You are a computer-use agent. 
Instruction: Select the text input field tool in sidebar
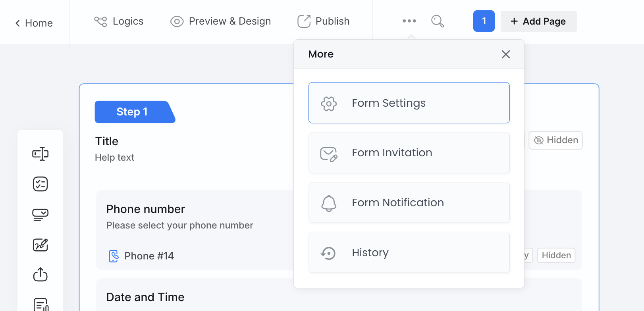point(40,154)
